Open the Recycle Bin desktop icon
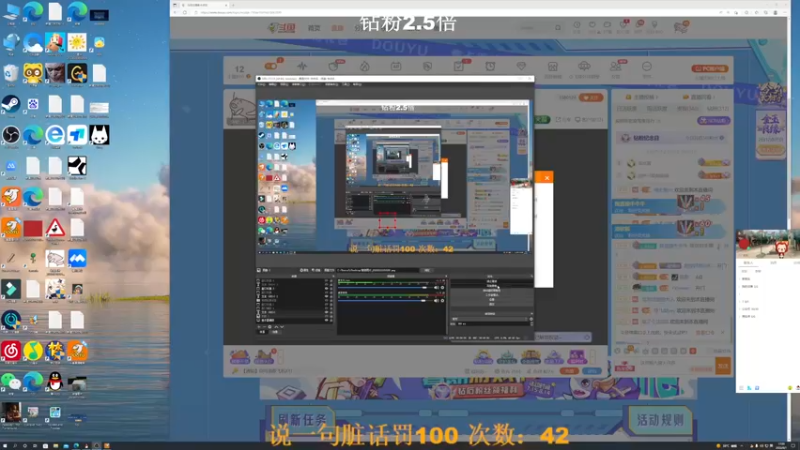This screenshot has width=800, height=450. coord(11,73)
